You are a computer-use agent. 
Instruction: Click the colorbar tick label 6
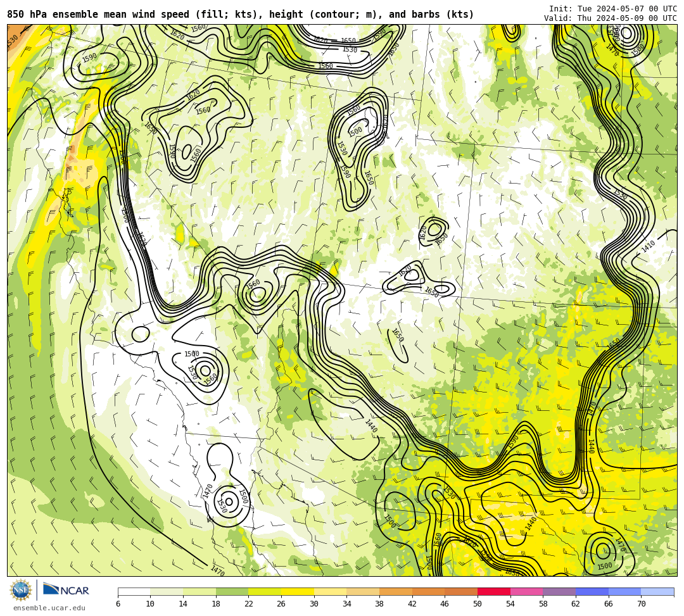click(x=118, y=604)
